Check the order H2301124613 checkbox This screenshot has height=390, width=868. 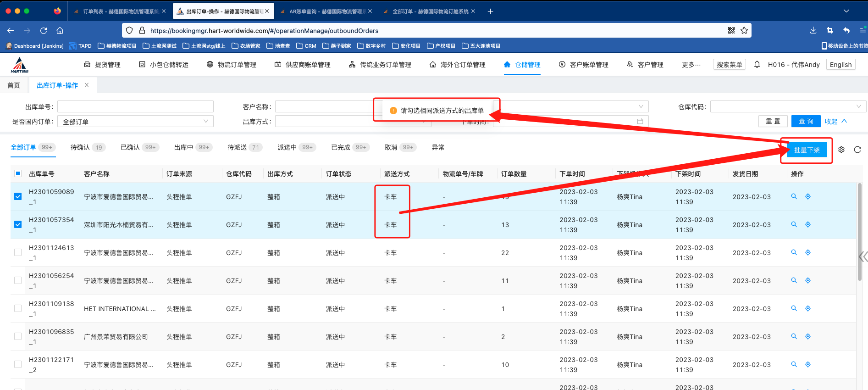[x=18, y=252]
